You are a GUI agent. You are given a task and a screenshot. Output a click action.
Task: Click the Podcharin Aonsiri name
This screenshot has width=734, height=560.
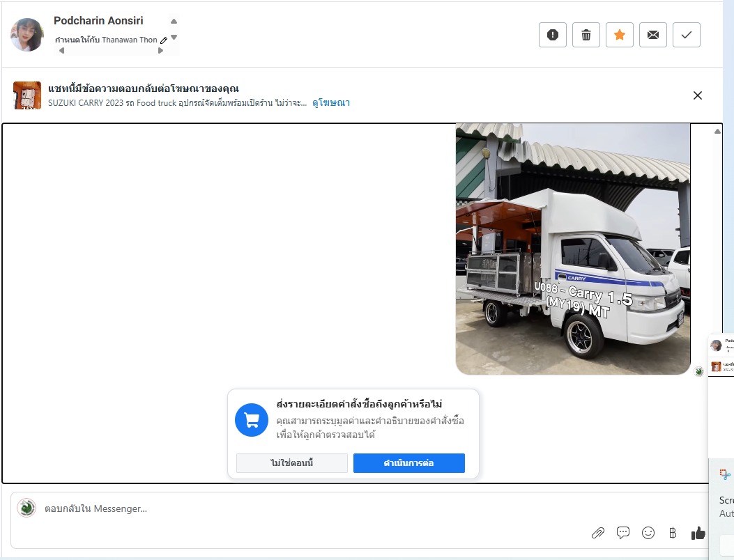coord(98,21)
